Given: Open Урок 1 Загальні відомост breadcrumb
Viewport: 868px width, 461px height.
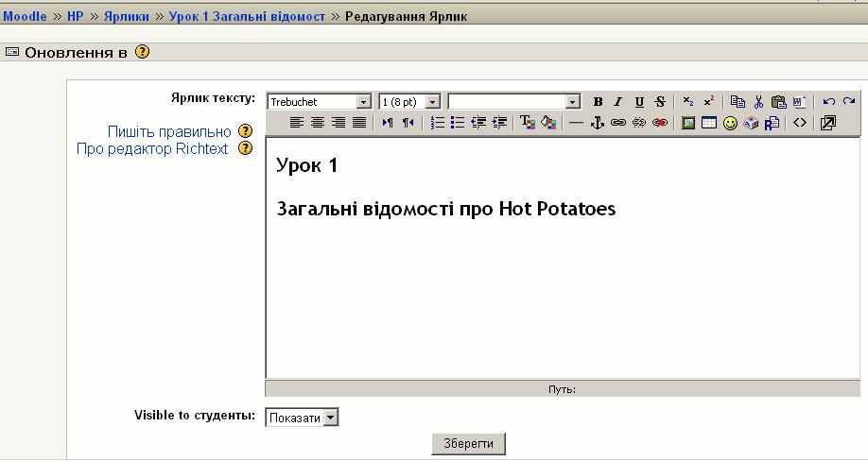Looking at the screenshot, I should tap(247, 16).
